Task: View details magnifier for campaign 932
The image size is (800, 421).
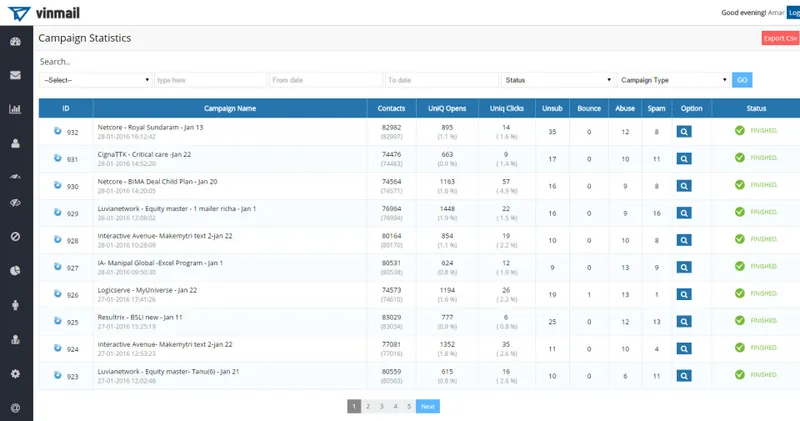Action: tap(684, 132)
